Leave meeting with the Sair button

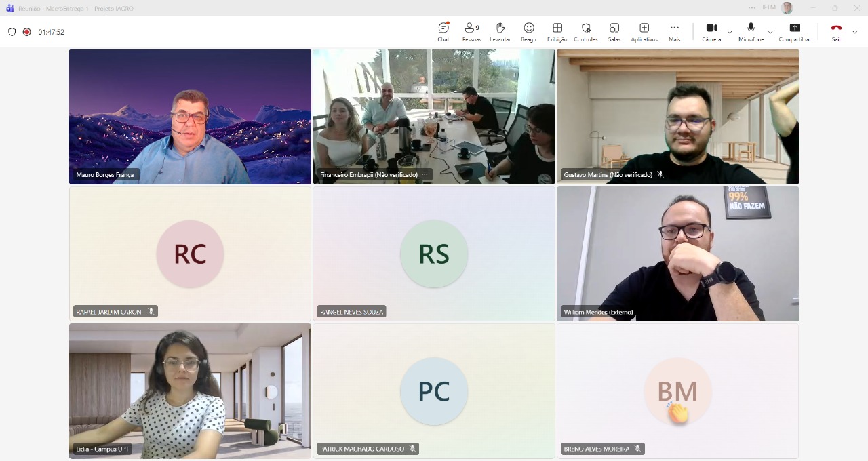(836, 32)
